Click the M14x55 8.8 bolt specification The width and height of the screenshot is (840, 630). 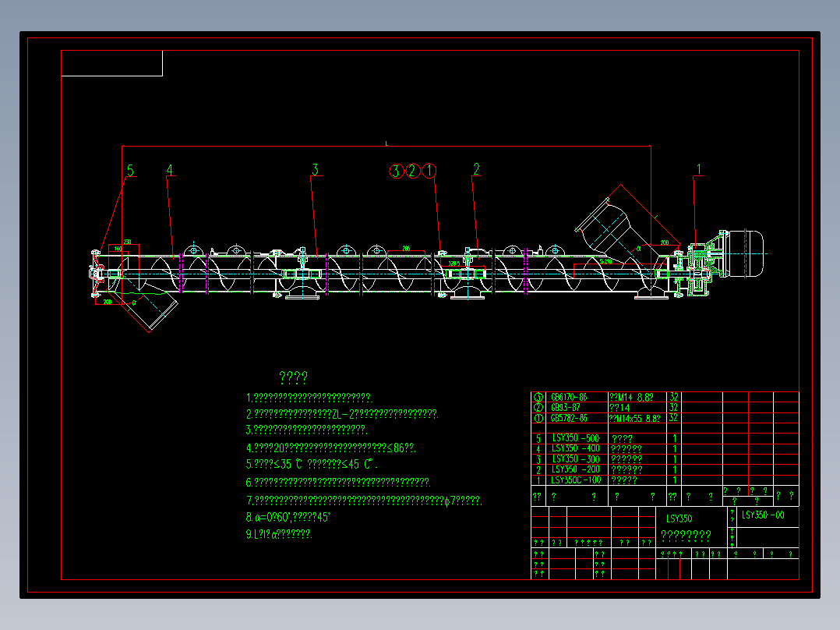tap(634, 418)
